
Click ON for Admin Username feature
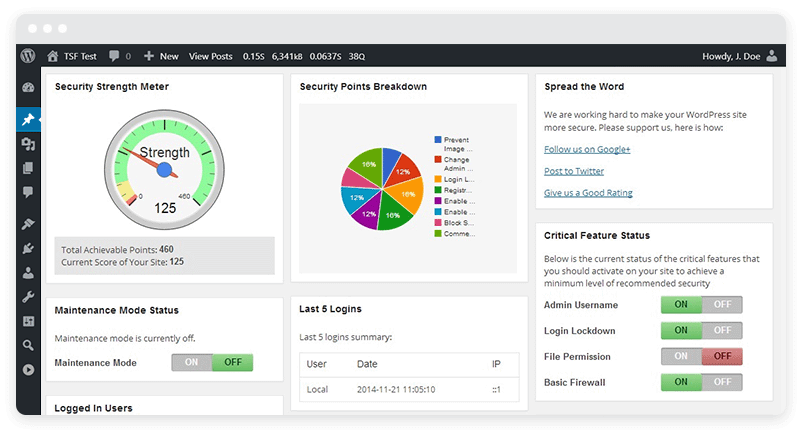(x=681, y=304)
